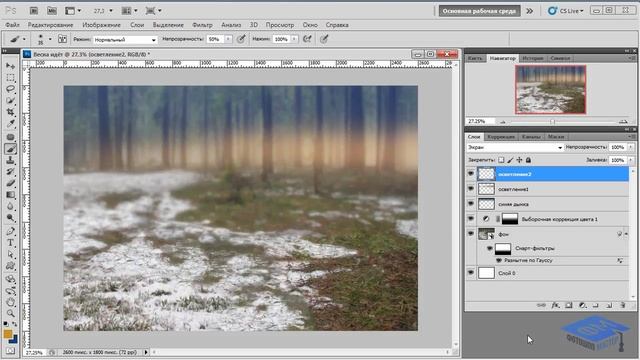Collapse фон layer smart filters arrow
The width and height of the screenshot is (640, 360).
pyautogui.click(x=627, y=234)
